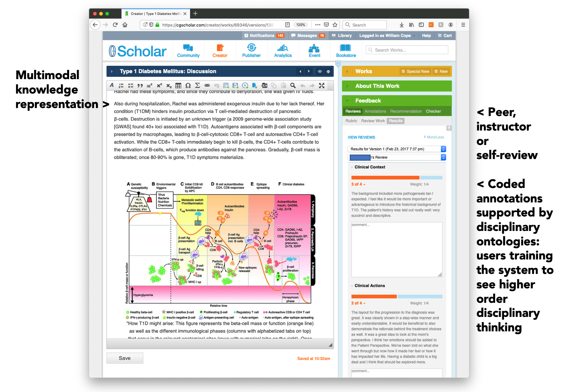Viewport: 571px width, 392px height.
Task: Go to previous section arrow
Action: tap(300, 71)
